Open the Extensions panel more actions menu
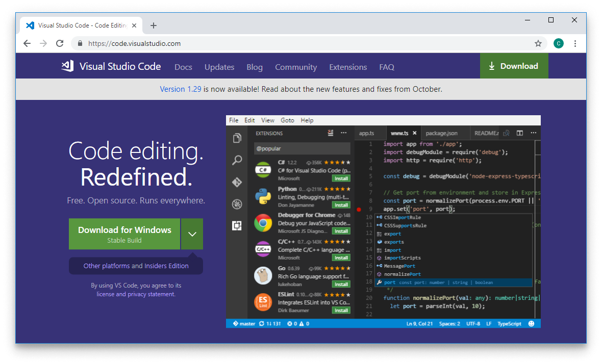The height and width of the screenshot is (364, 602). [x=344, y=133]
